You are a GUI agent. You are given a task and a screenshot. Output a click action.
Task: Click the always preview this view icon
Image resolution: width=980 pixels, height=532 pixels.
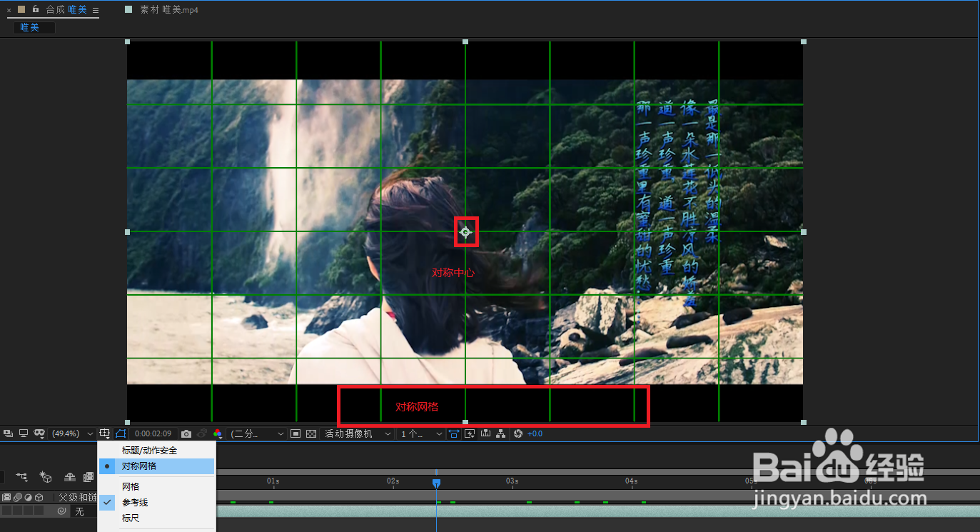[8, 433]
